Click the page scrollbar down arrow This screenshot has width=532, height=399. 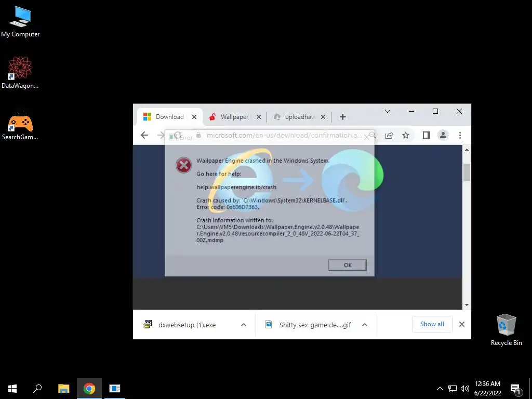[467, 305]
